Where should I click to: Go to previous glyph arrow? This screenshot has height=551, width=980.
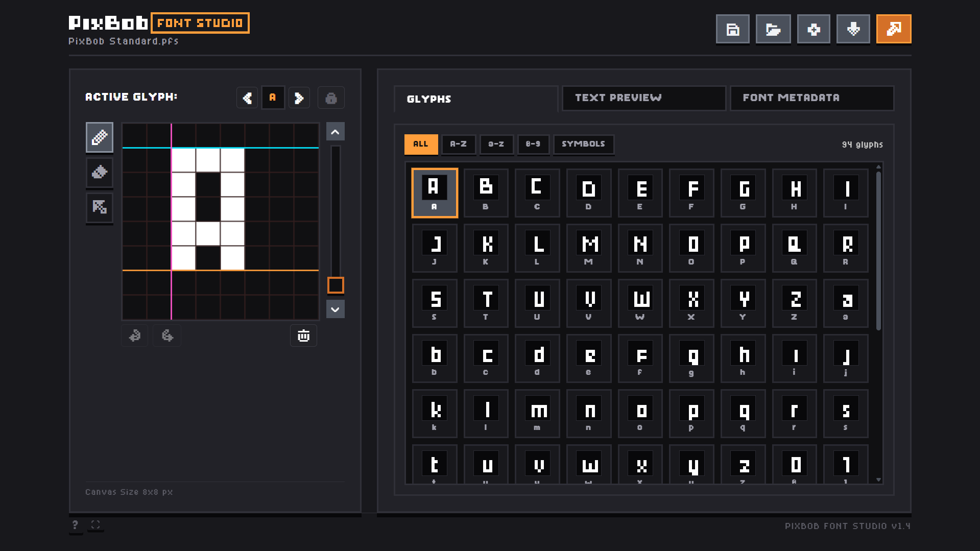click(247, 98)
